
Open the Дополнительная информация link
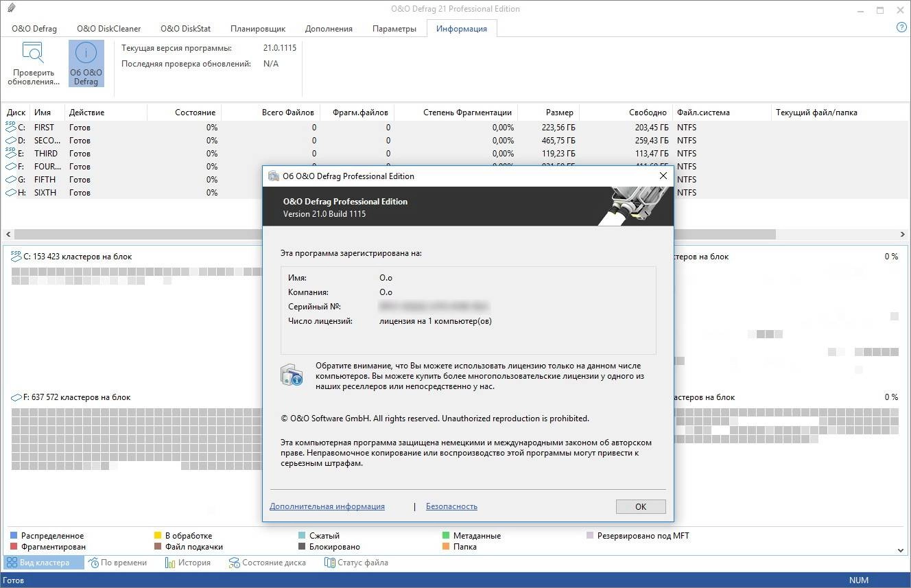[x=327, y=506]
